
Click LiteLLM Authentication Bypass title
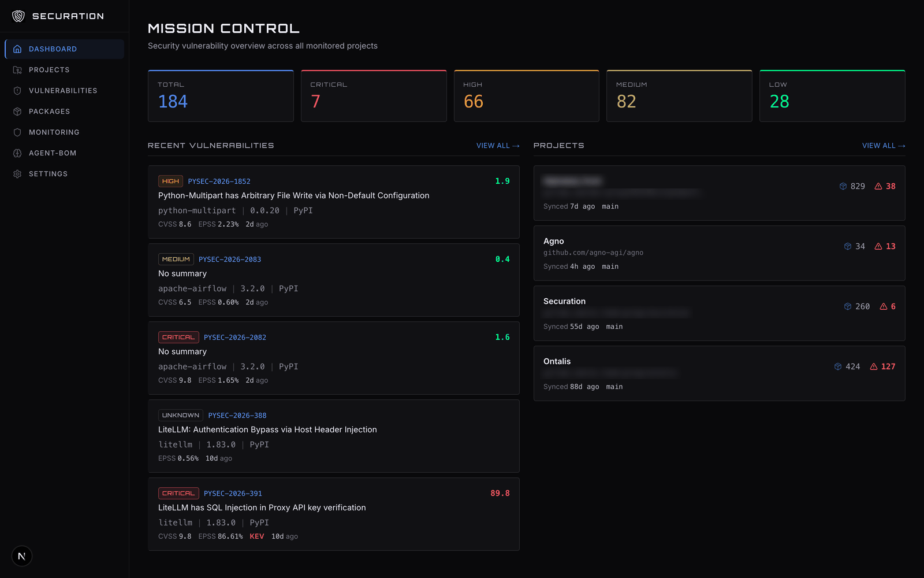pos(267,429)
